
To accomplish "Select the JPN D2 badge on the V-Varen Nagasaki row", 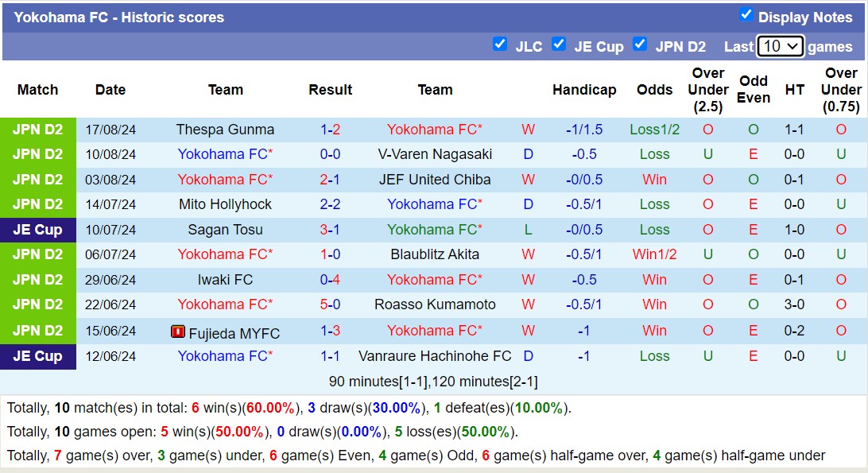I will pyautogui.click(x=37, y=154).
